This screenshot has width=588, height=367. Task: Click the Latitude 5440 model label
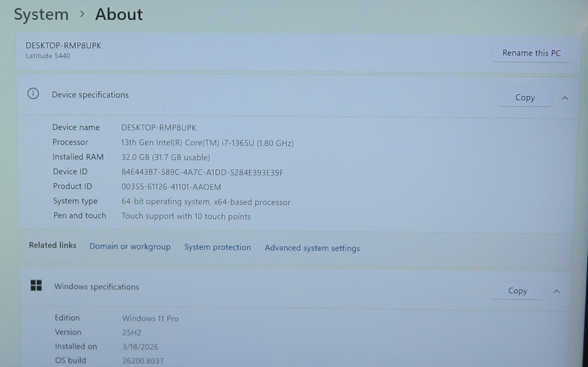point(48,56)
